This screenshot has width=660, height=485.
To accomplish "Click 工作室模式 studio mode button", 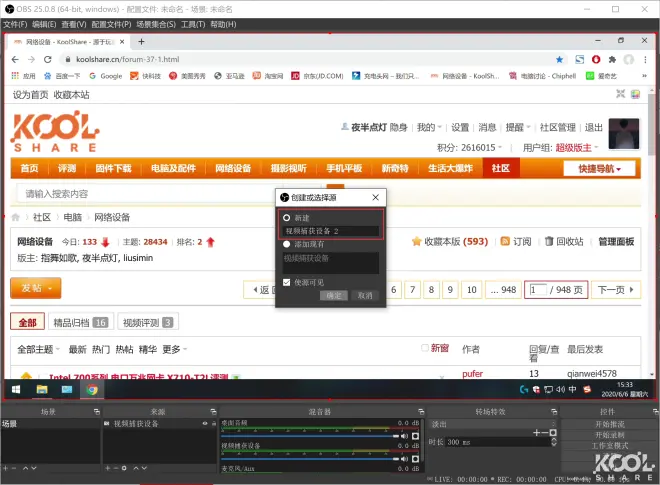I will coord(610,445).
